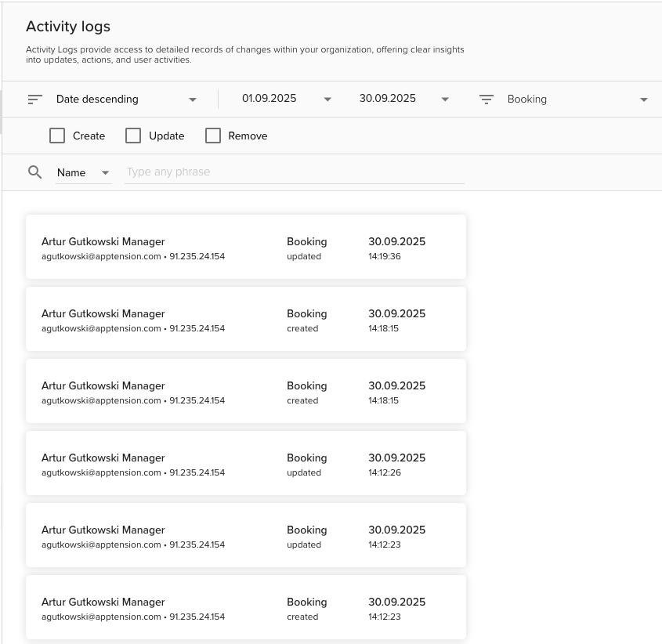Open the booking updated log at 14:19:36

(246, 248)
